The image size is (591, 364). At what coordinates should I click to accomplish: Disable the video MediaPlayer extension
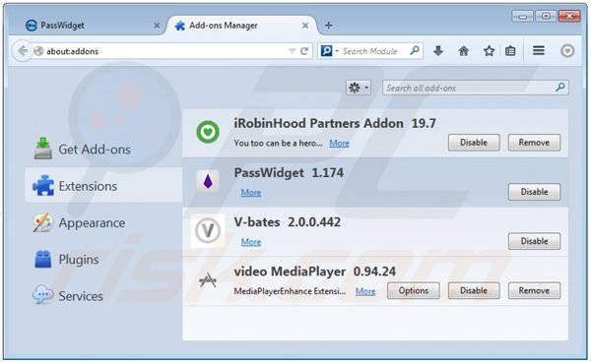474,290
